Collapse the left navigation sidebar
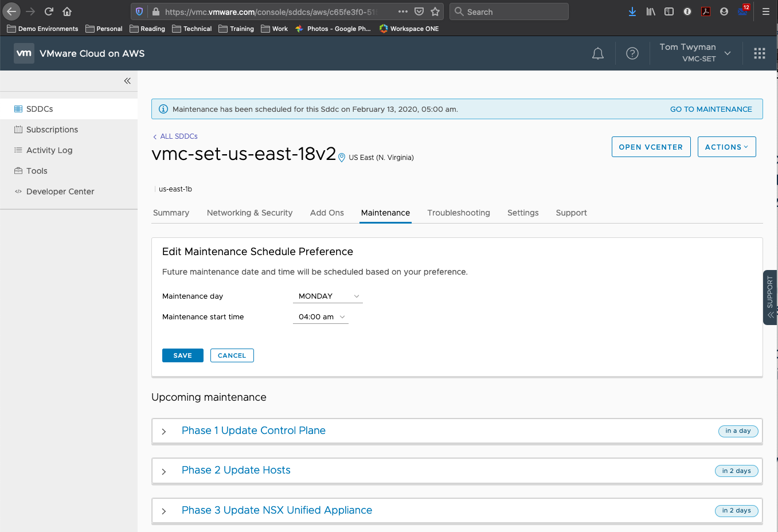 [127, 81]
